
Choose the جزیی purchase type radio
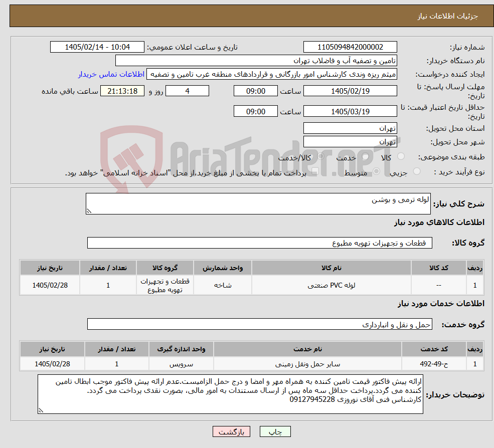pos(417,171)
